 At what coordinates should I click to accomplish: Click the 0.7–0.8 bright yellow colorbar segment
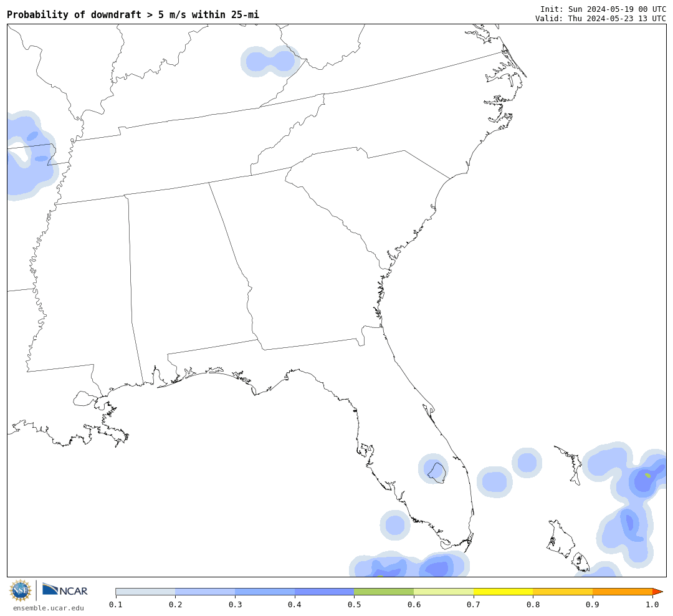(x=504, y=592)
